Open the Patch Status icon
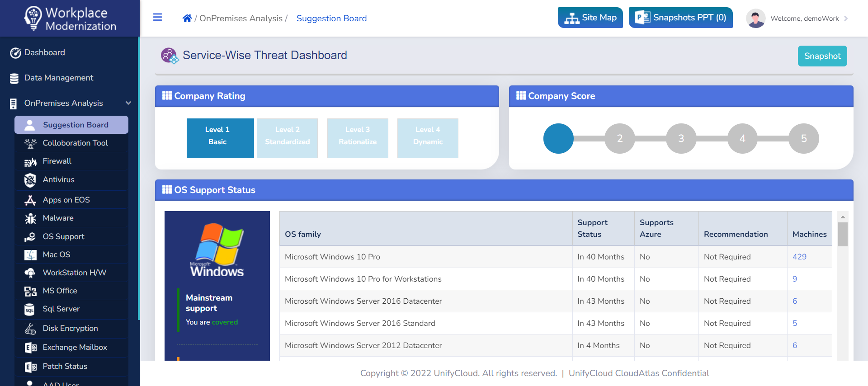This screenshot has width=868, height=386. pyautogui.click(x=30, y=367)
